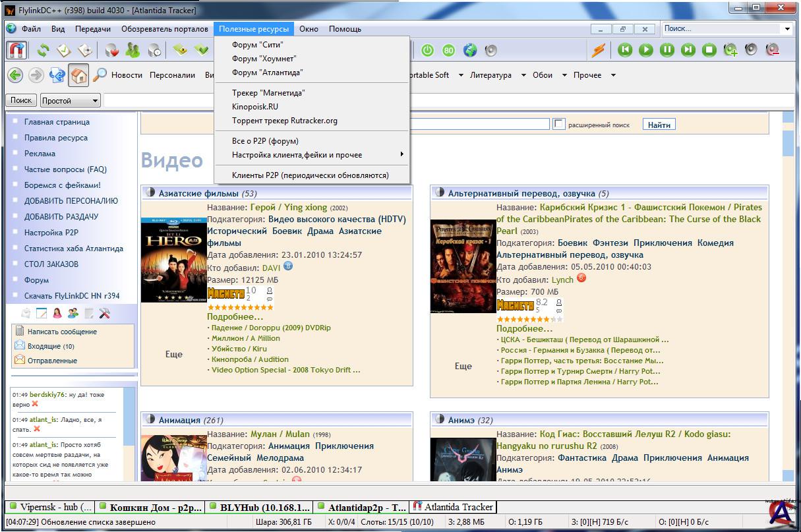This screenshot has width=801, height=532.
Task: Open the favorite users green people icon
Action: coord(133,50)
